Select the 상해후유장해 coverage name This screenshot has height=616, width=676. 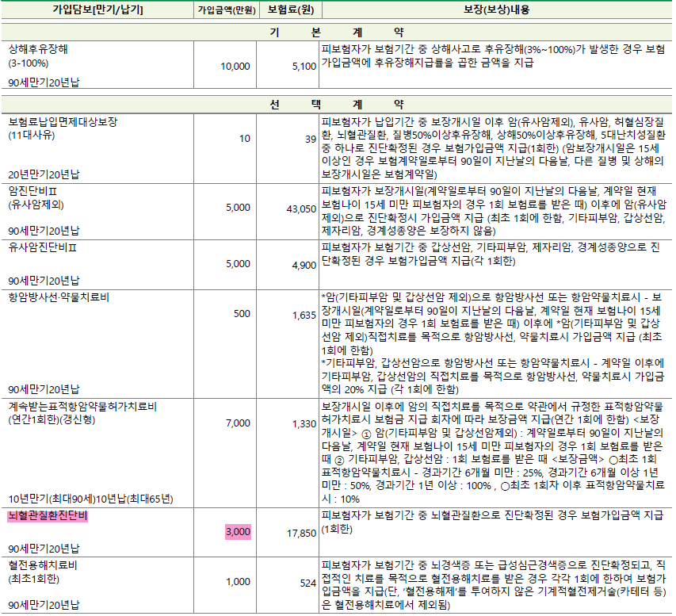[38, 49]
